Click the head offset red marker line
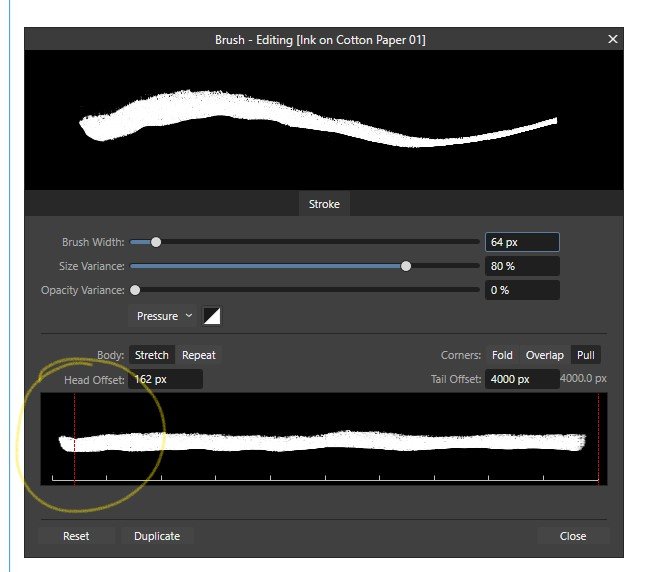The height and width of the screenshot is (572, 645). pos(74,439)
